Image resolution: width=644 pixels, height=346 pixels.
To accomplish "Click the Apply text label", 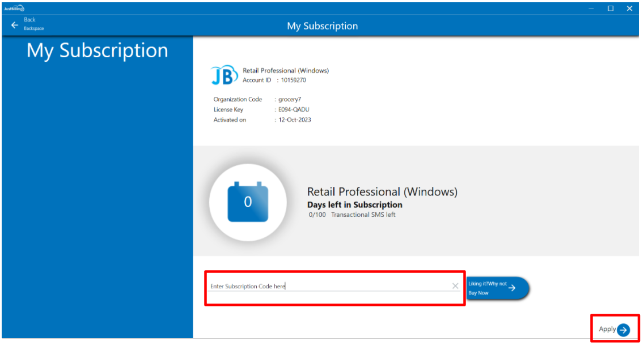I will [x=607, y=329].
